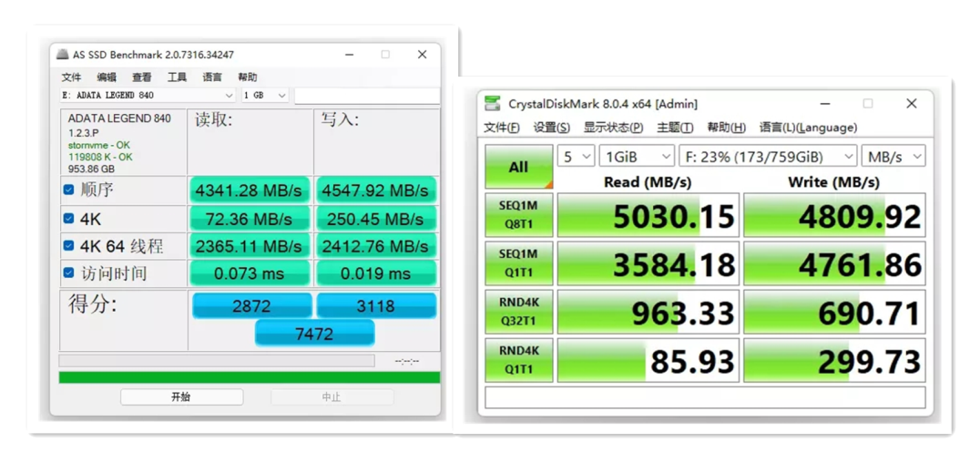The image size is (980, 453).
Task: Click the 953.86 GB capacity text
Action: (x=91, y=169)
